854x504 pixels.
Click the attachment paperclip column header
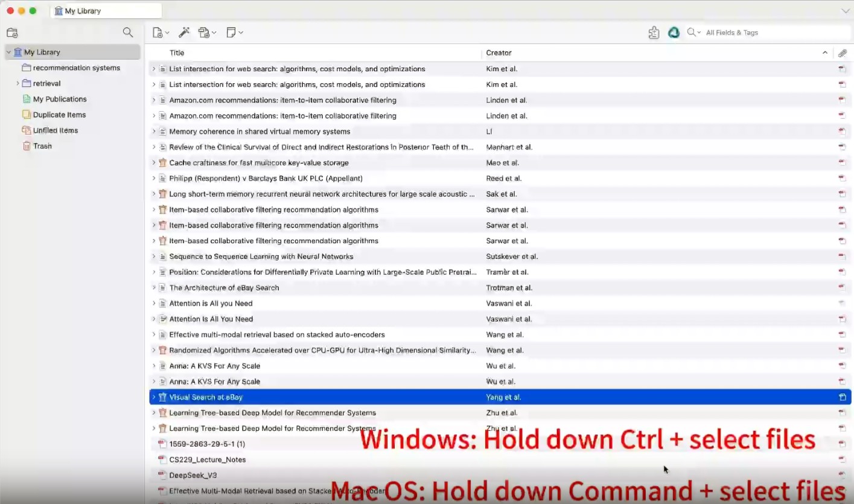click(x=843, y=53)
